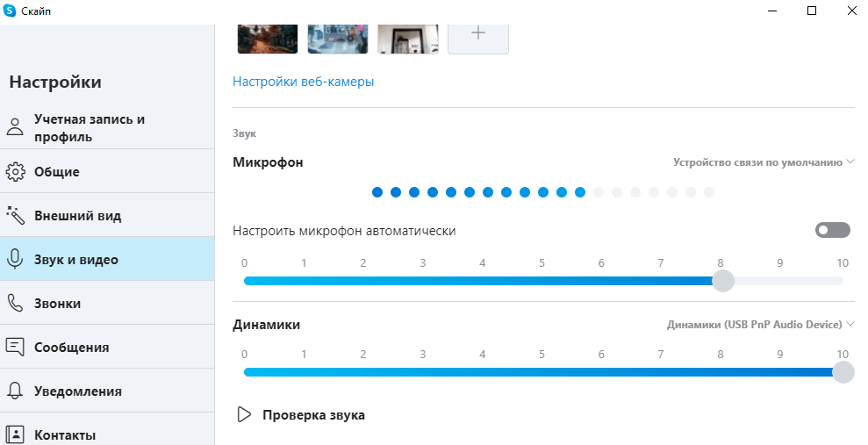Viewport: 868px width, 445px height.
Task: Add a new background with plus tile
Action: (x=478, y=35)
